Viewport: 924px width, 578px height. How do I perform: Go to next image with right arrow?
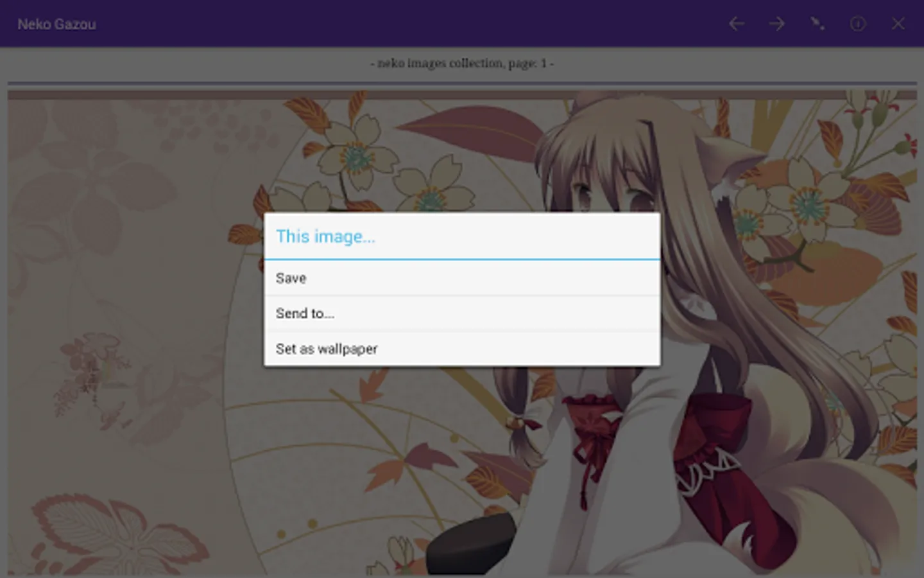click(777, 24)
